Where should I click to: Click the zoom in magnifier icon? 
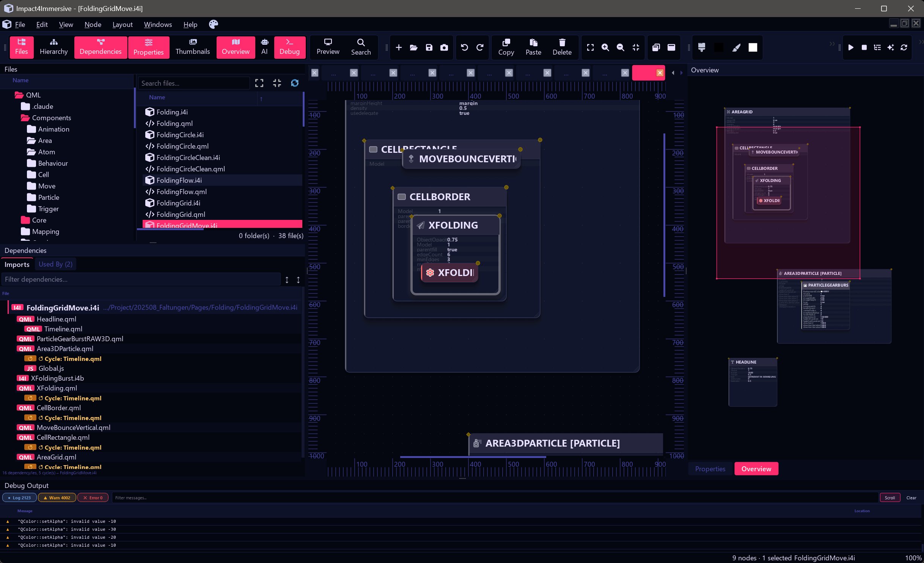(x=605, y=47)
